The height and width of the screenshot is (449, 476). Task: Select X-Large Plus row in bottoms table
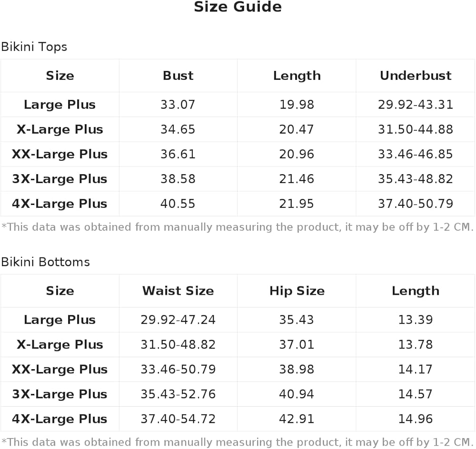[x=238, y=344]
